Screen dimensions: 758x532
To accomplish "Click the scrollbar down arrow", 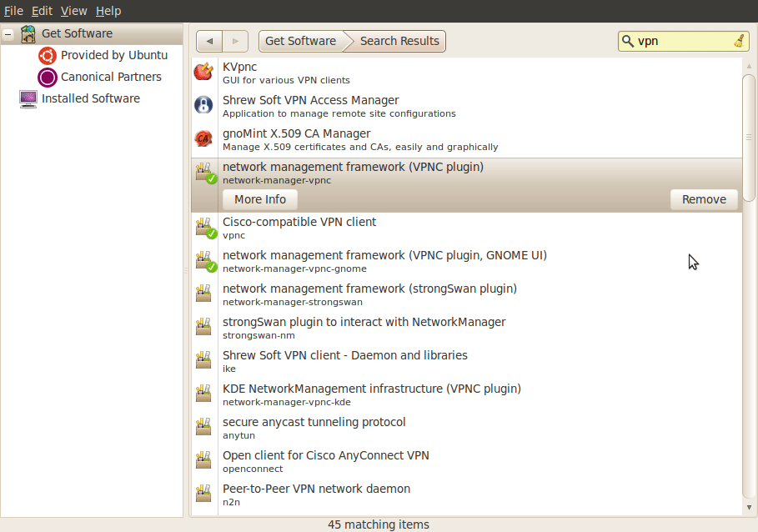I will tap(749, 507).
